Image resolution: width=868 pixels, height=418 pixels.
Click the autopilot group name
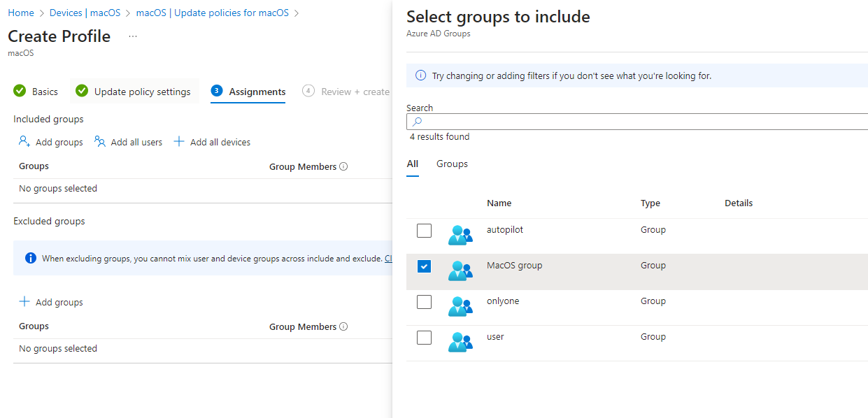[505, 229]
